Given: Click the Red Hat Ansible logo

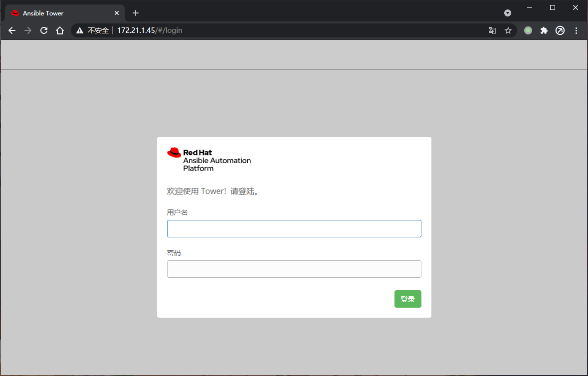Looking at the screenshot, I should (209, 160).
